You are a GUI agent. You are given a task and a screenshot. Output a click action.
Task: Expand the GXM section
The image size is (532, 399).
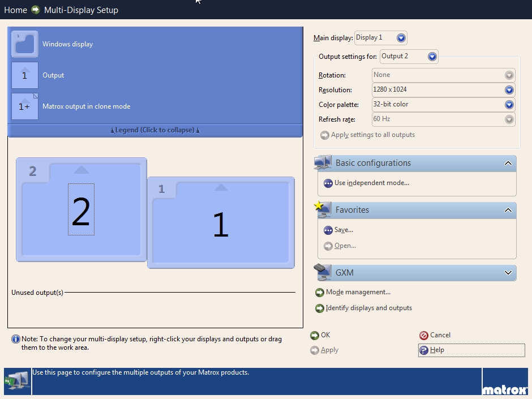tap(508, 273)
